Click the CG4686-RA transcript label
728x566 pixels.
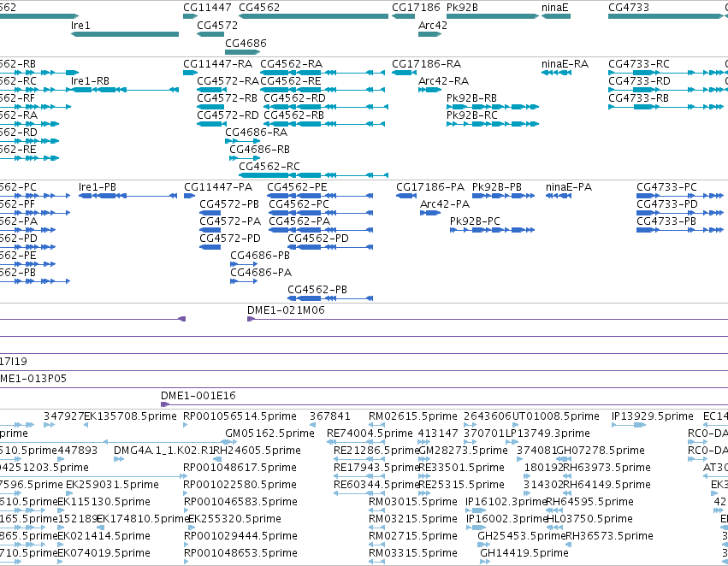[257, 133]
